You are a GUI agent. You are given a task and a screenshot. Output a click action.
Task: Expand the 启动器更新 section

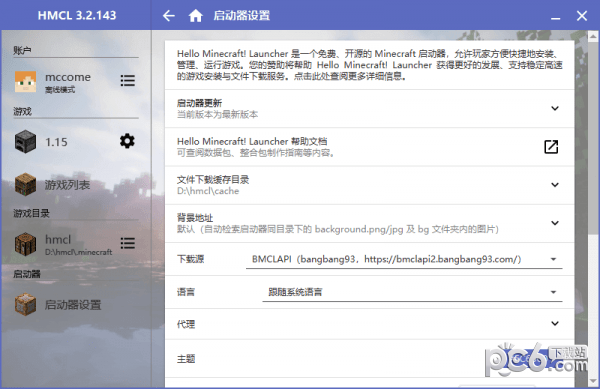[555, 108]
